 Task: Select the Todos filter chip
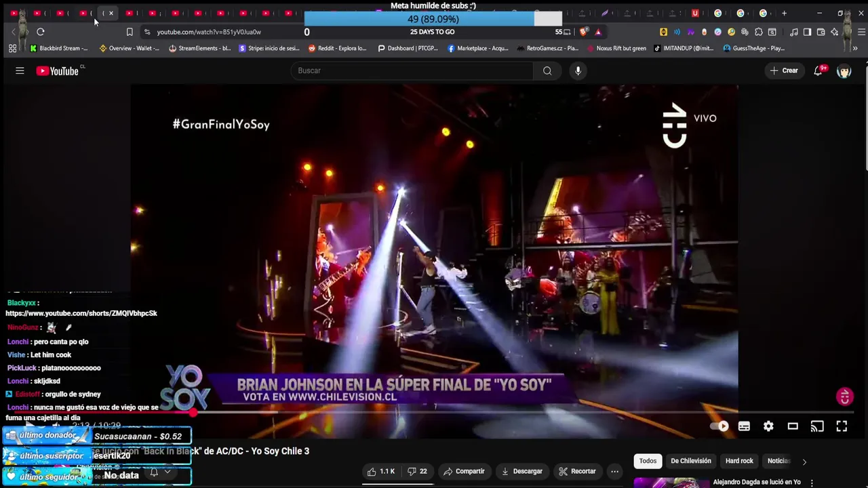[x=648, y=461]
